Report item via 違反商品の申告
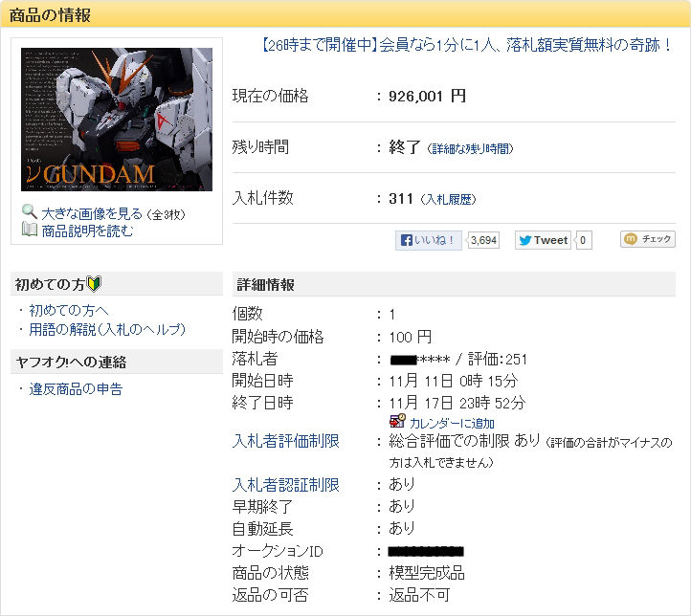The width and height of the screenshot is (691, 616). point(76,389)
